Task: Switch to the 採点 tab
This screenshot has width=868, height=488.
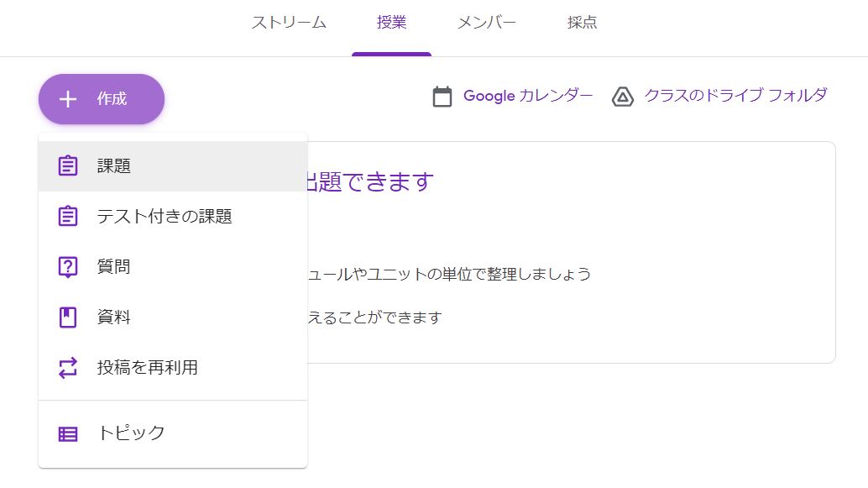Action: (x=580, y=24)
